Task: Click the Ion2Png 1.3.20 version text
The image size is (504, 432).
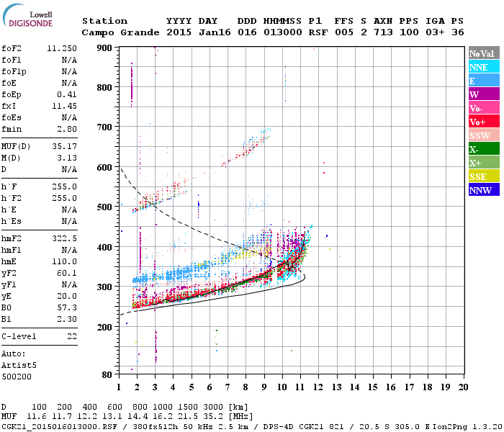Action: [x=467, y=427]
